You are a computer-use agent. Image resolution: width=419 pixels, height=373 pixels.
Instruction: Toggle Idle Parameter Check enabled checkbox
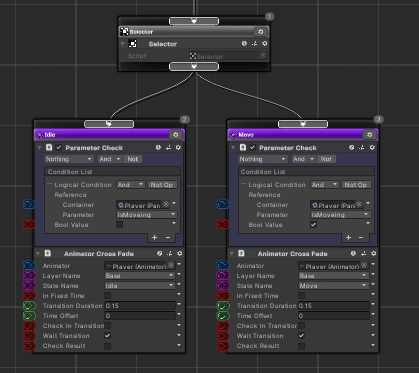click(59, 148)
